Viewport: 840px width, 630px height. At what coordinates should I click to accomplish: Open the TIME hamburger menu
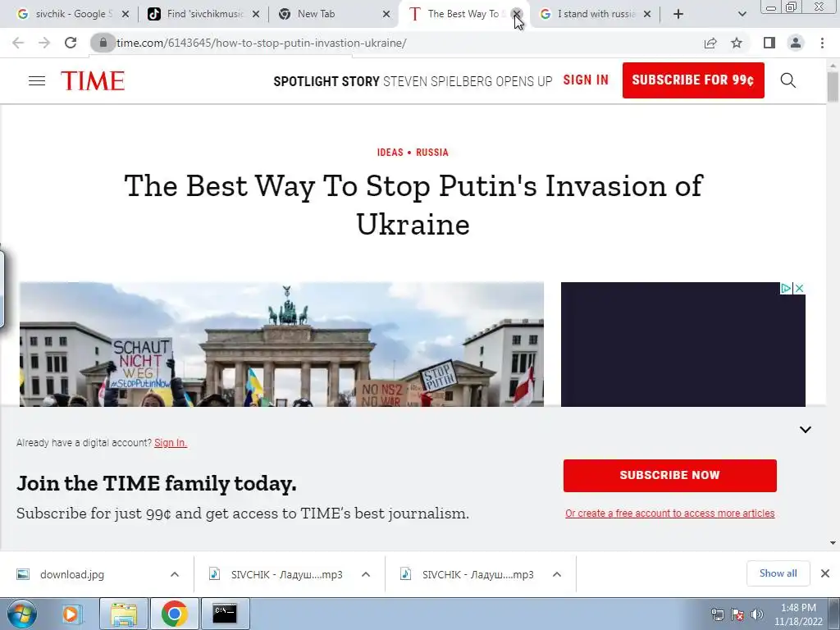point(36,81)
